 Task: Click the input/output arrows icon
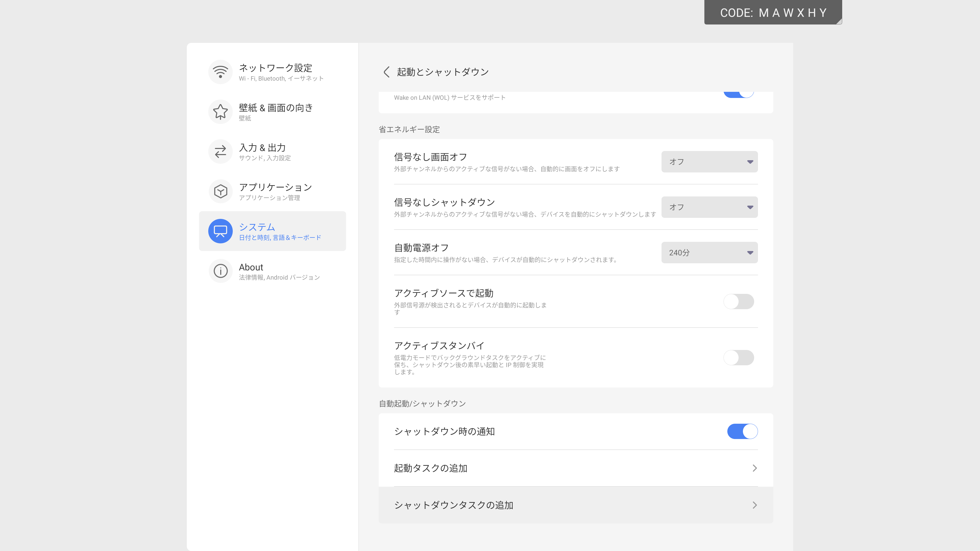tap(220, 152)
